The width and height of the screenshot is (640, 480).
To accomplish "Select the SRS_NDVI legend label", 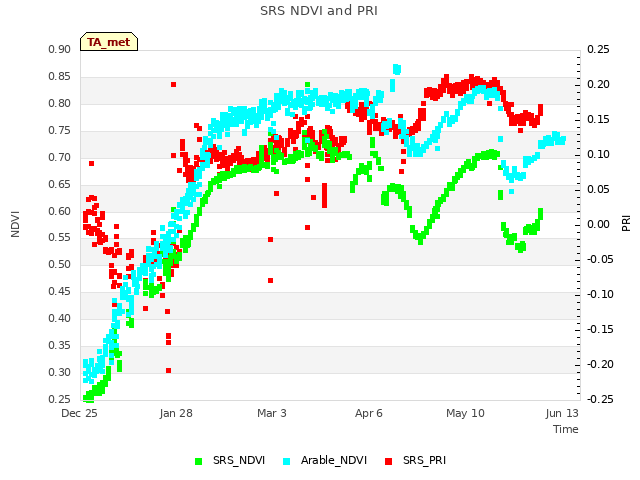I will coord(239,460).
